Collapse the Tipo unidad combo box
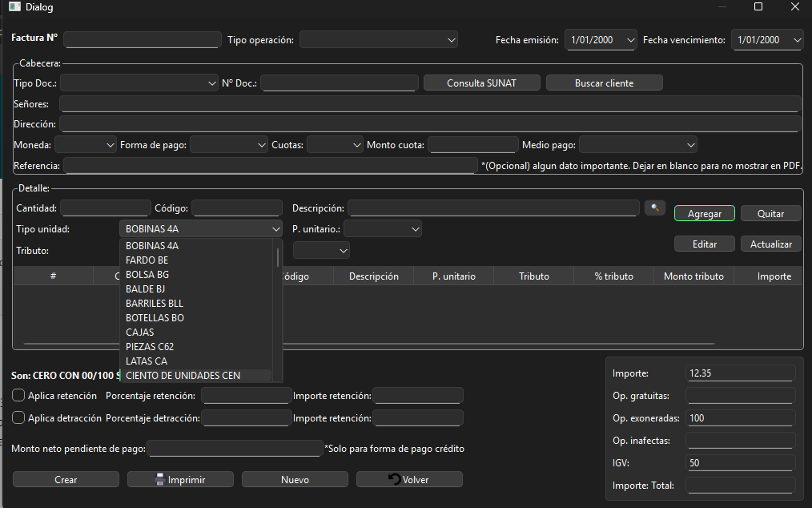 pos(201,228)
